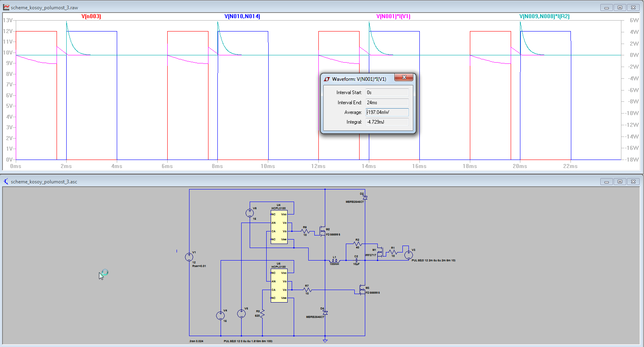
Task: Click the Average value field
Action: pos(387,112)
